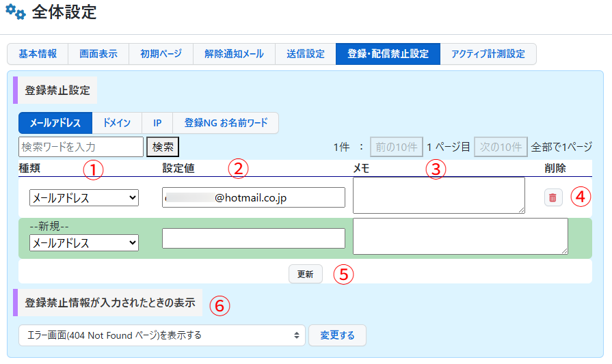Open the 登録NG お名前ワード sub-tab
The height and width of the screenshot is (364, 612).
coord(226,123)
